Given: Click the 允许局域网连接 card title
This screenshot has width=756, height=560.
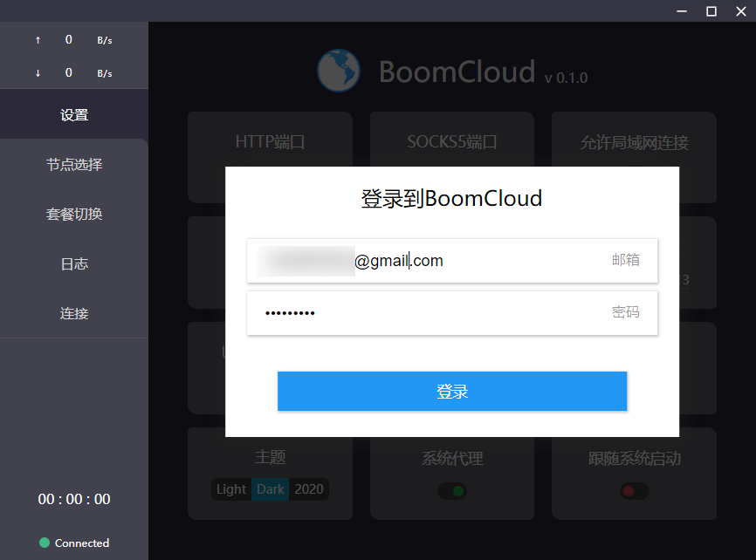Looking at the screenshot, I should [634, 142].
